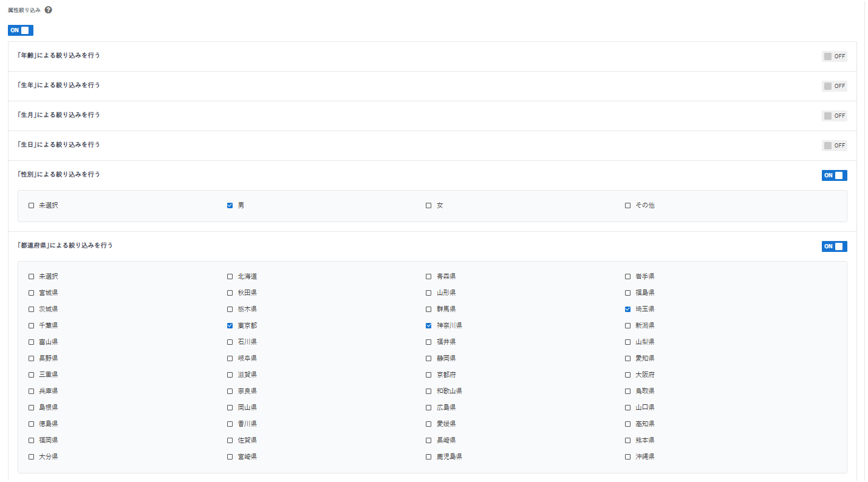Click the help icon beside 属性絞り込み
868x482 pixels.
[x=49, y=10]
